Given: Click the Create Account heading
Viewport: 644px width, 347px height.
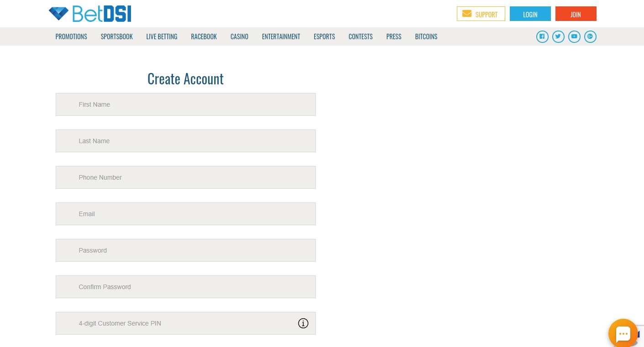Looking at the screenshot, I should (x=186, y=79).
